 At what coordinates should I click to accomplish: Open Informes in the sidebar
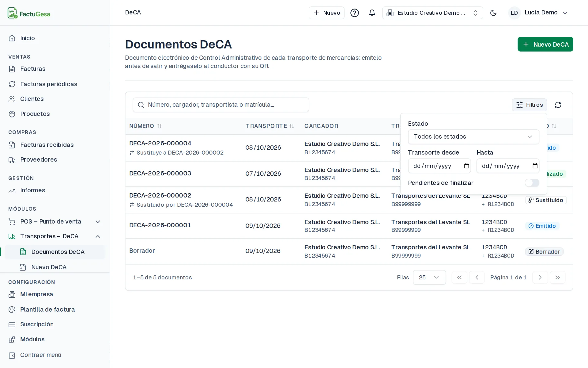pyautogui.click(x=55, y=190)
